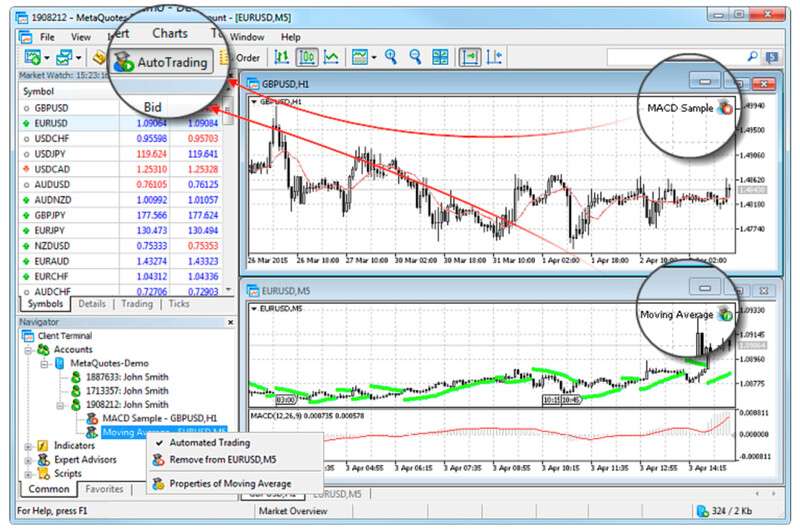Choose Properties of Moving Average
800x532 pixels.
[x=230, y=484]
